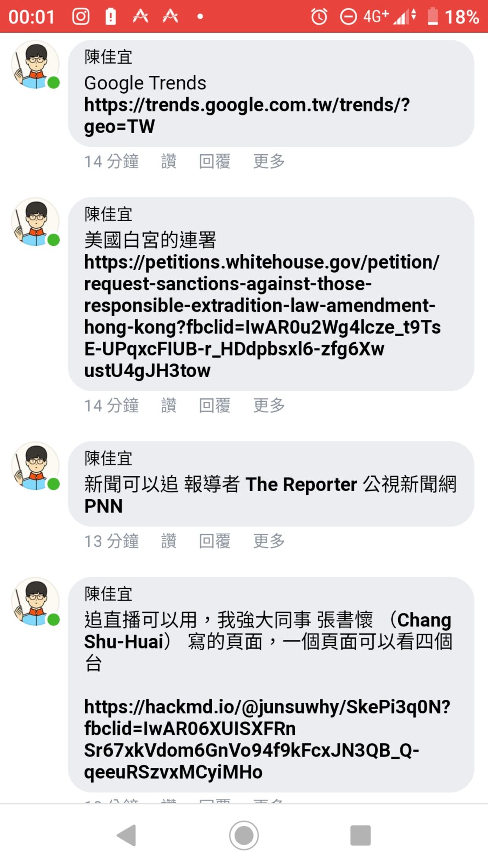
Task: Like the The Reporter news comment via 讚
Action: coord(169,541)
